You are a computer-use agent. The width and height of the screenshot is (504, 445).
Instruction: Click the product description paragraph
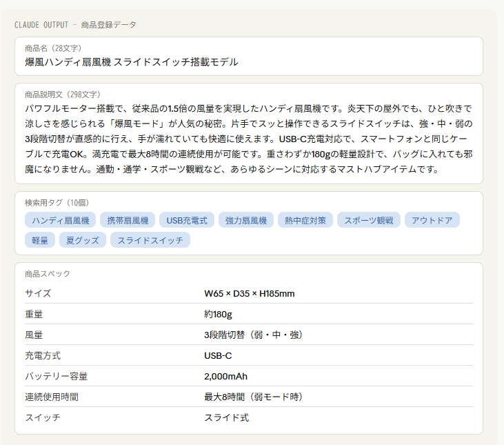(x=249, y=139)
